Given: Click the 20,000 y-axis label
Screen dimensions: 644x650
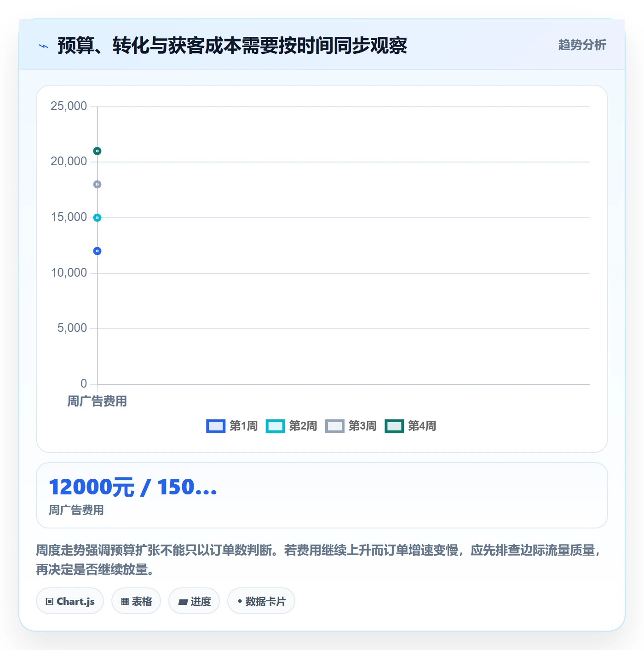Looking at the screenshot, I should [69, 161].
